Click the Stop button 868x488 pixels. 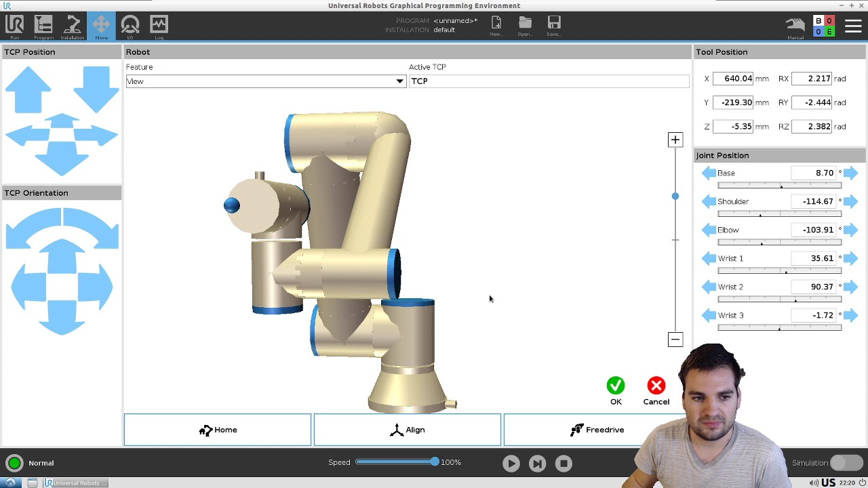[564, 464]
